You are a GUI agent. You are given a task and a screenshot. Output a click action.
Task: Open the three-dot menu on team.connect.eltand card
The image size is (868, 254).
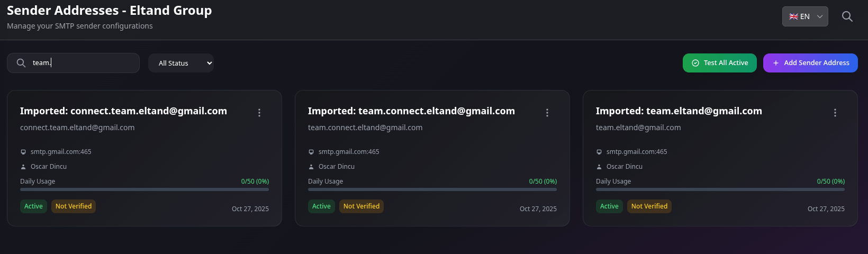[547, 113]
